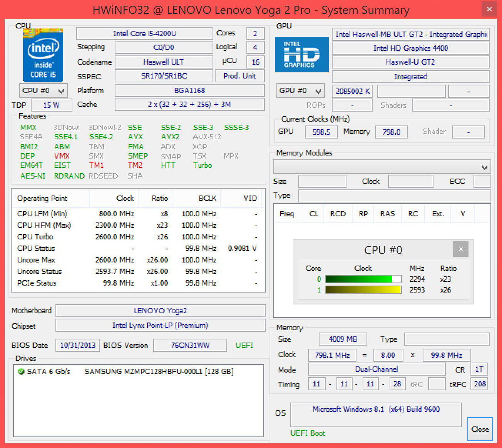Click the Stepping field showing C0/D0
Image resolution: width=502 pixels, height=448 pixels.
point(164,47)
